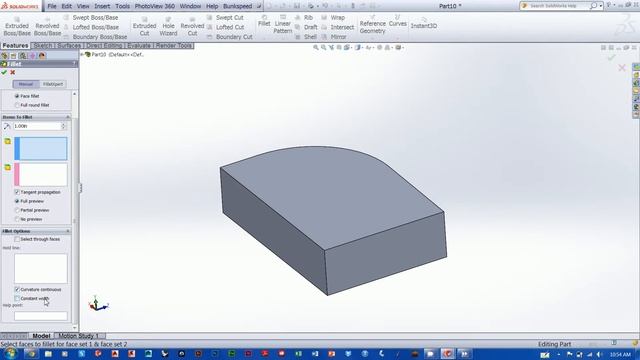Open the Motion Study 1 tab

coord(78,336)
